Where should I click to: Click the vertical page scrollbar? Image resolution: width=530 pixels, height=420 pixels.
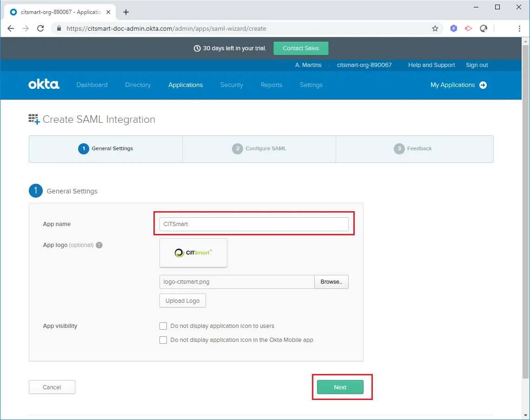(x=525, y=211)
